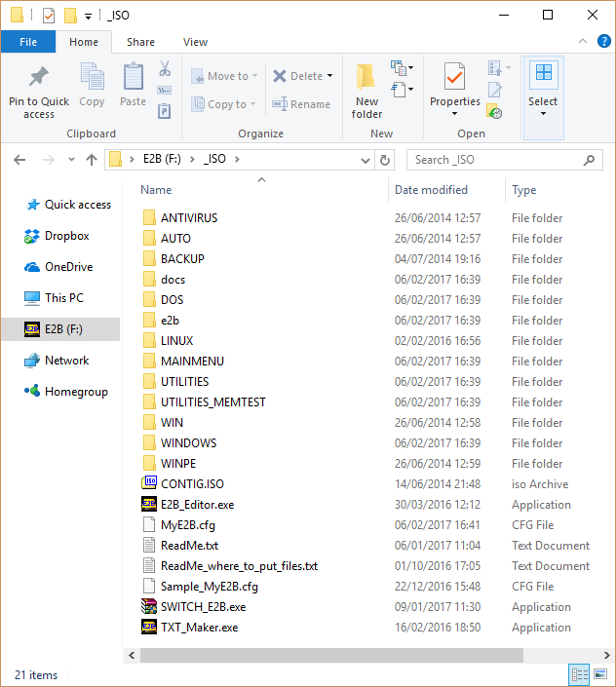Switch to the Home ribbon tab
616x687 pixels.
[84, 42]
